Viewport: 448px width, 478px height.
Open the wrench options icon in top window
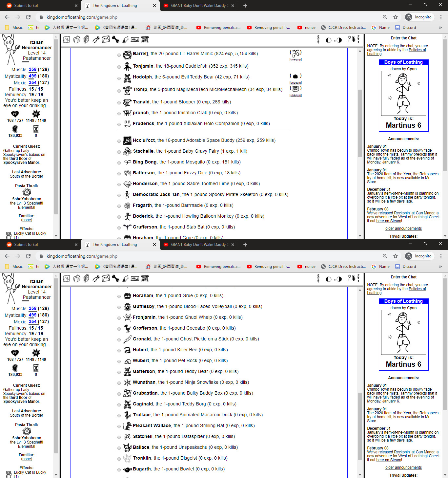point(115,40)
